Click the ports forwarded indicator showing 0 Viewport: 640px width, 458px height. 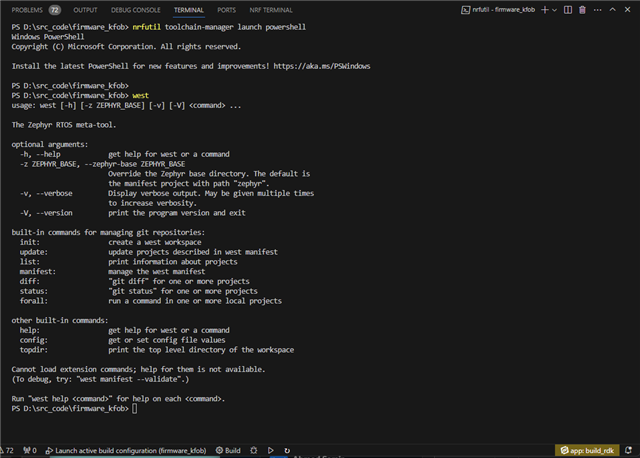pyautogui.click(x=31, y=451)
